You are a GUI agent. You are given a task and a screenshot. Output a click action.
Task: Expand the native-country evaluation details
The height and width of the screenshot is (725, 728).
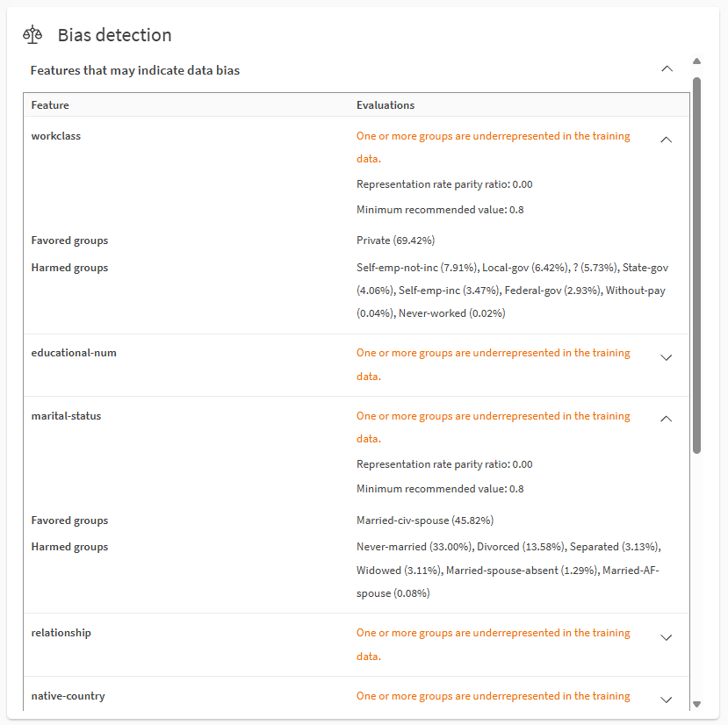667,700
